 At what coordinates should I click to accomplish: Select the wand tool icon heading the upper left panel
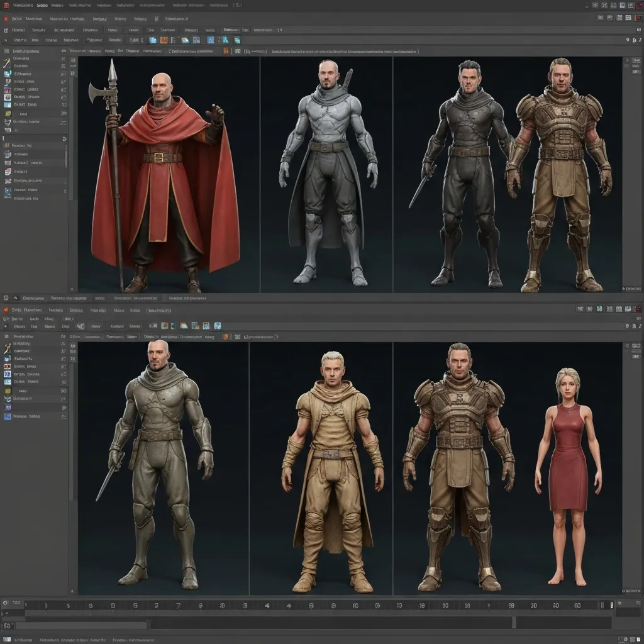click(x=7, y=64)
